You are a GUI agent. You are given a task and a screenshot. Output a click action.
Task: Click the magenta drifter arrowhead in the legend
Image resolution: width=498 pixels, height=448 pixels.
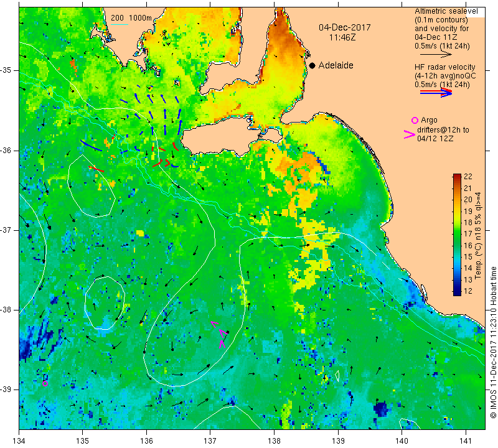point(409,134)
